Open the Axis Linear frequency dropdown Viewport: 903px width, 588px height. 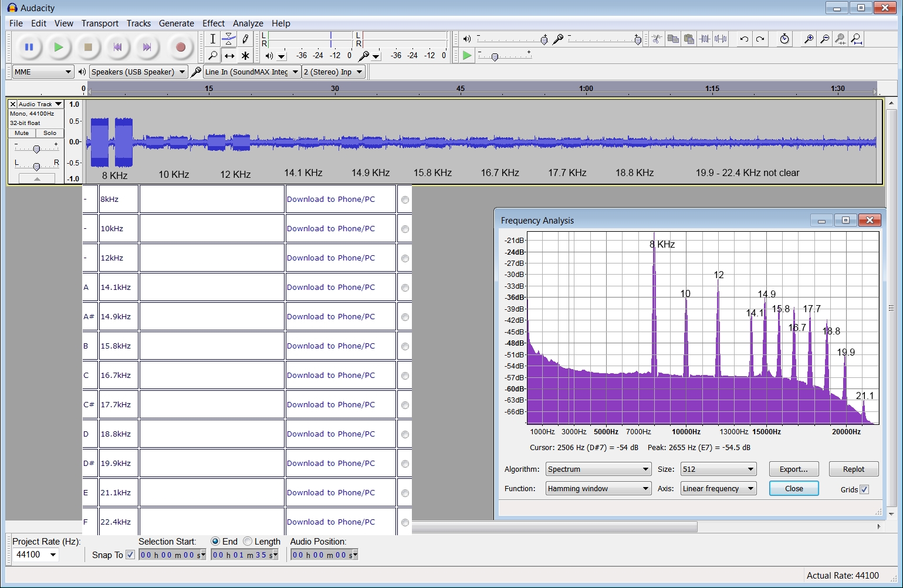click(x=718, y=489)
